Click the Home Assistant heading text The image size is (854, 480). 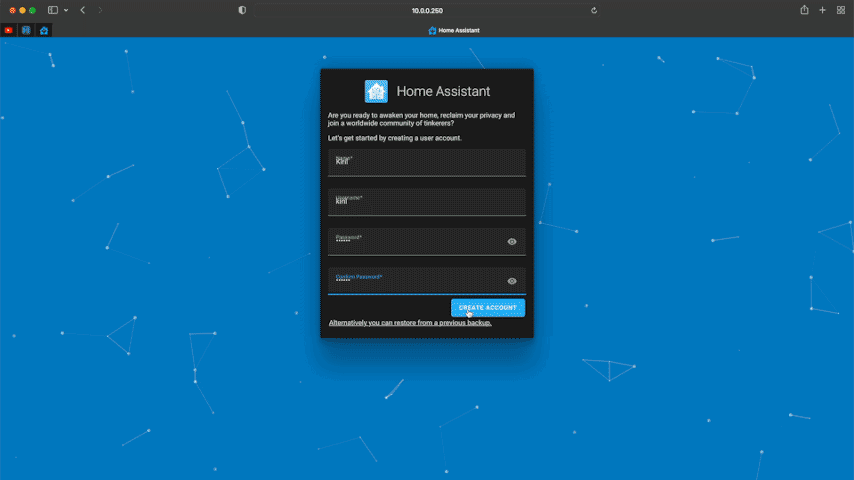(x=443, y=92)
